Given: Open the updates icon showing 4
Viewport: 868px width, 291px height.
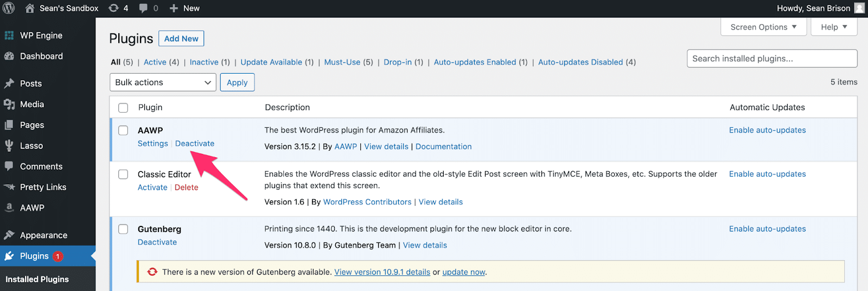Looking at the screenshot, I should (x=113, y=8).
